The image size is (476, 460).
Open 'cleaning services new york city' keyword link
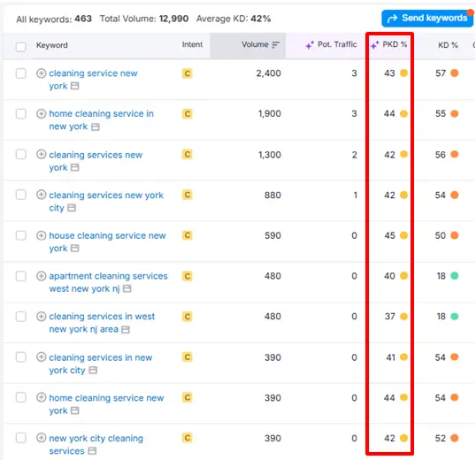click(106, 202)
